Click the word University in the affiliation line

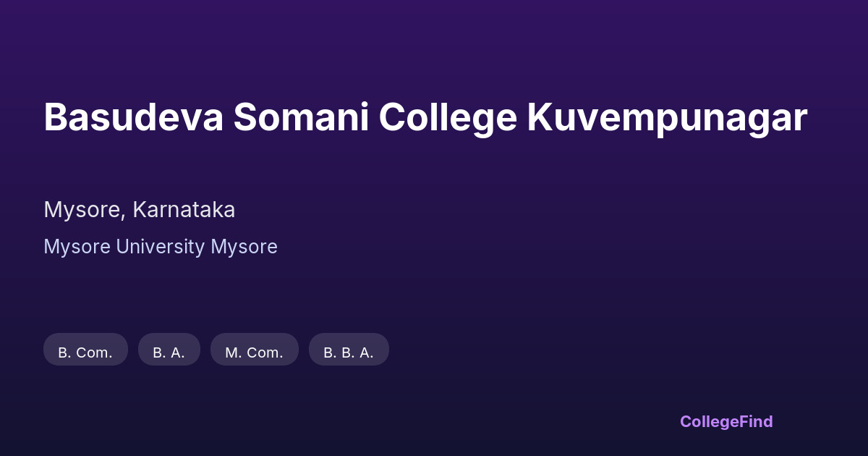click(160, 247)
